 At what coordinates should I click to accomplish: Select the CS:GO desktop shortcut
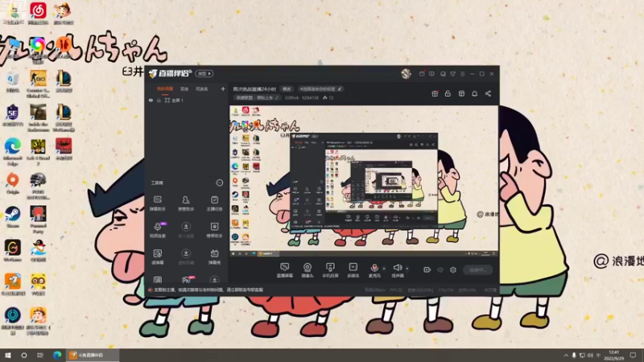(x=38, y=84)
